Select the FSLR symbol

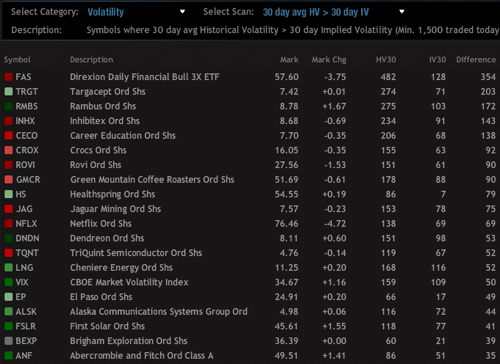click(26, 326)
